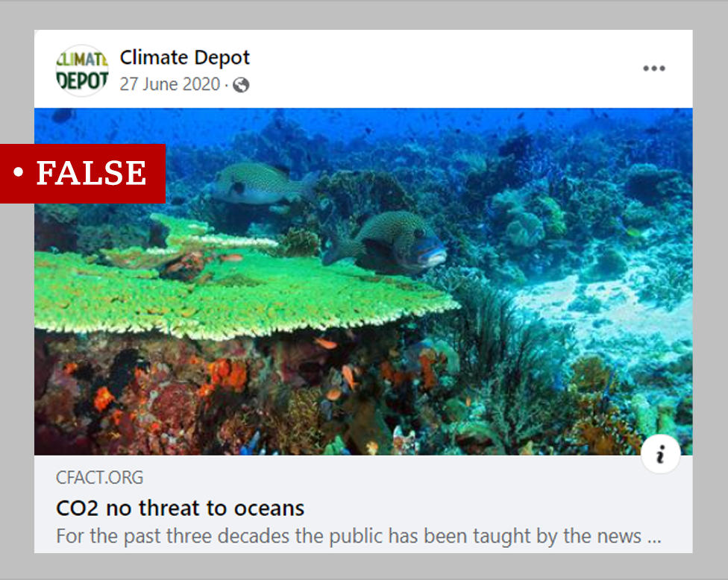Click the ellipsis ending the description text

(x=653, y=536)
